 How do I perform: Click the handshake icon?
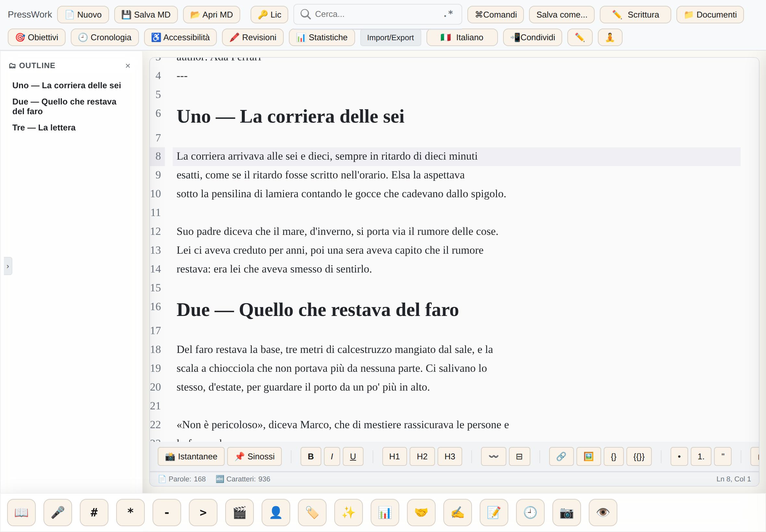(x=421, y=512)
